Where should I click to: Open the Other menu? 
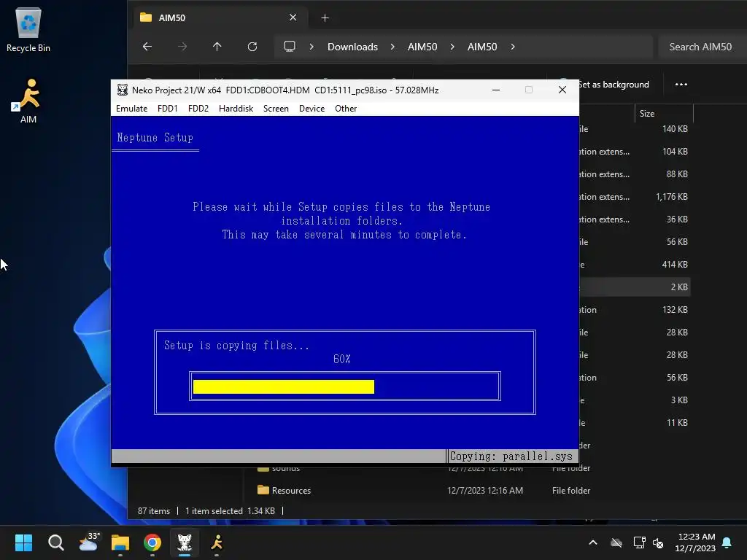point(345,109)
